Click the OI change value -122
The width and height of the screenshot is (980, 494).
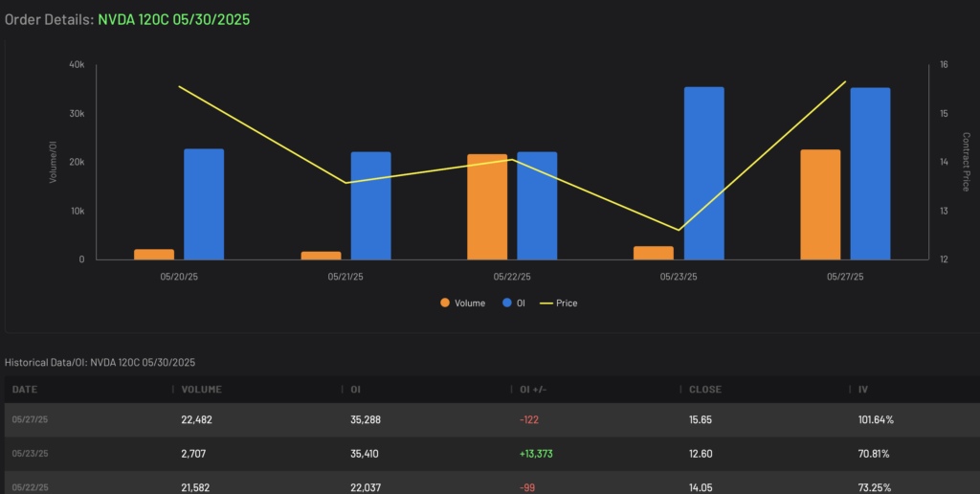point(528,419)
